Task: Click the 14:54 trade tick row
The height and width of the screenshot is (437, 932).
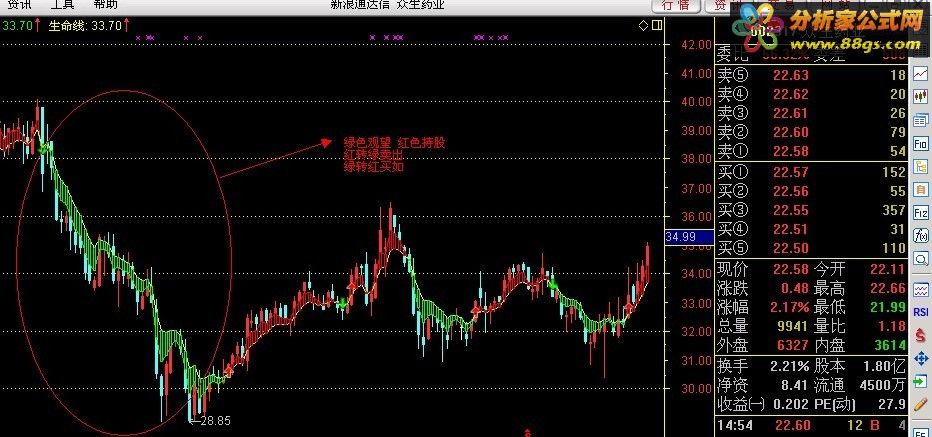Action: coord(811,426)
